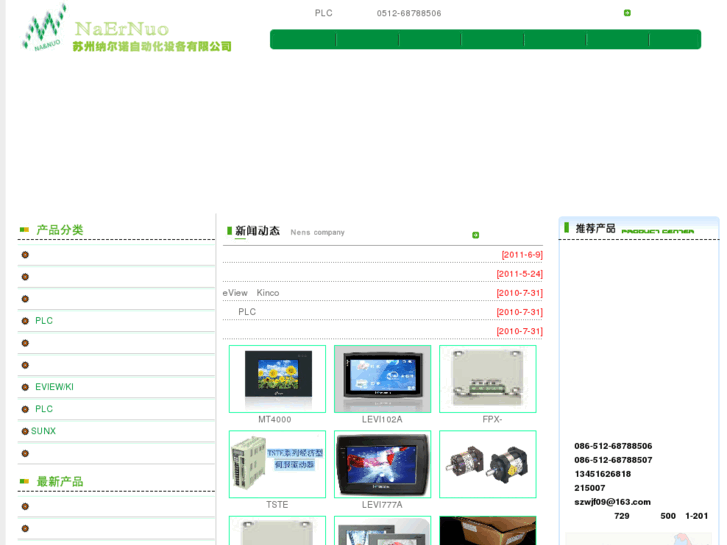Click the header phone number 0512-68788506
The height and width of the screenshot is (545, 727).
point(409,13)
